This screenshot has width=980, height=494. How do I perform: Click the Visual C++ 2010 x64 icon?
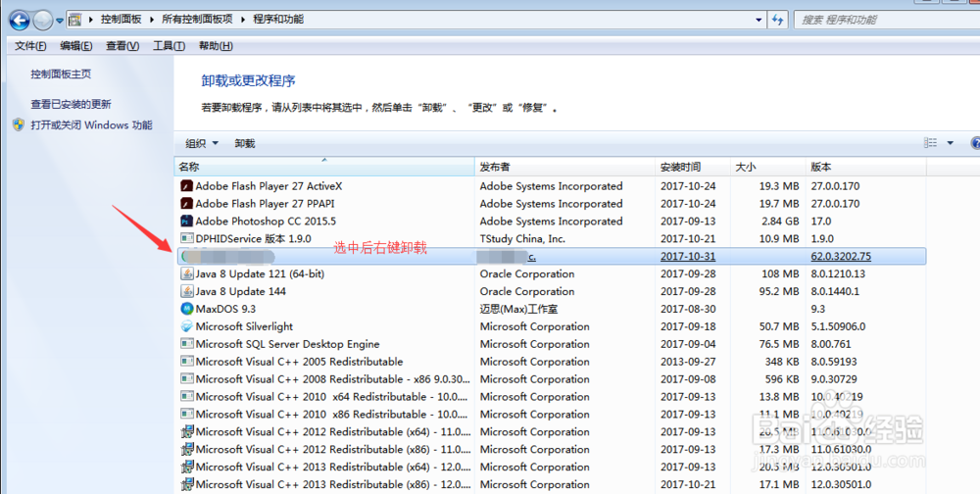(186, 396)
